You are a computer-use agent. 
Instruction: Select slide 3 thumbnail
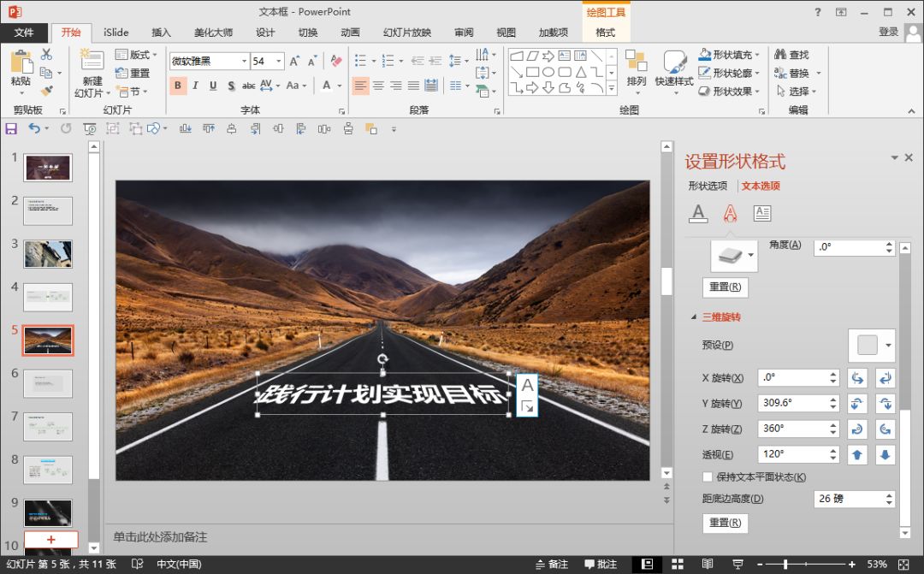point(48,254)
